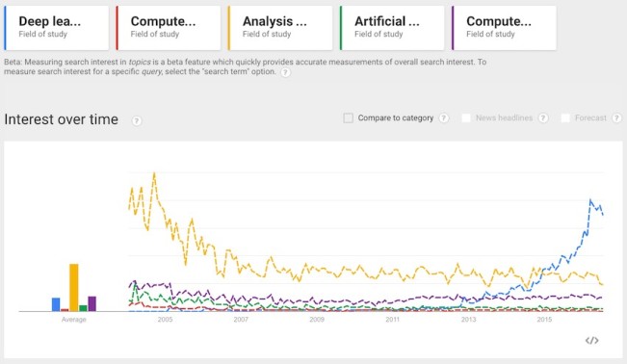Select the Analysis topic card

coord(280,28)
